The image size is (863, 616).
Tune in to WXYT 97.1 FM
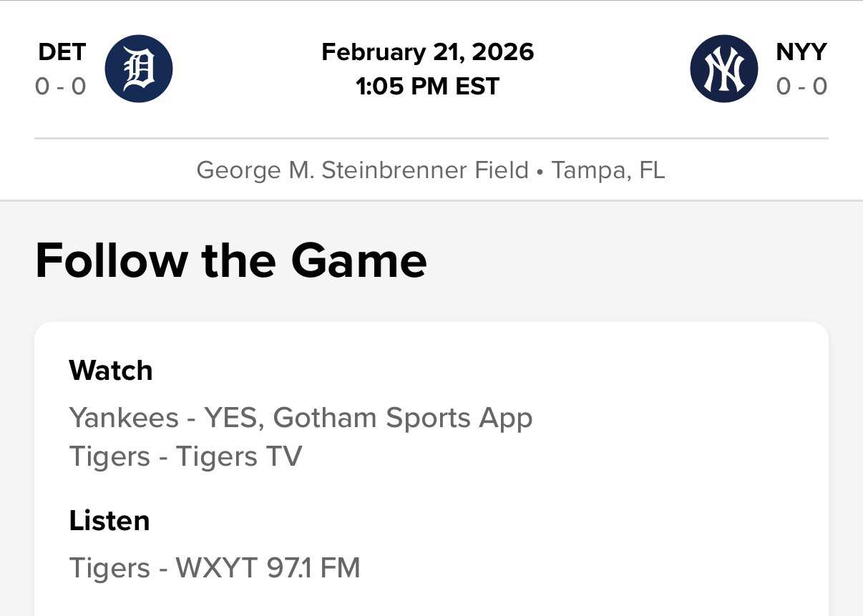(268, 568)
